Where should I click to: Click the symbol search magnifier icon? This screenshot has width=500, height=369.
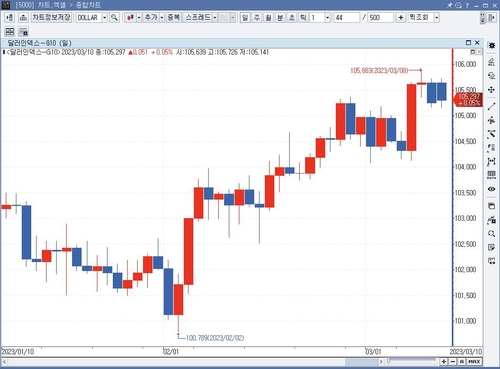[x=114, y=17]
